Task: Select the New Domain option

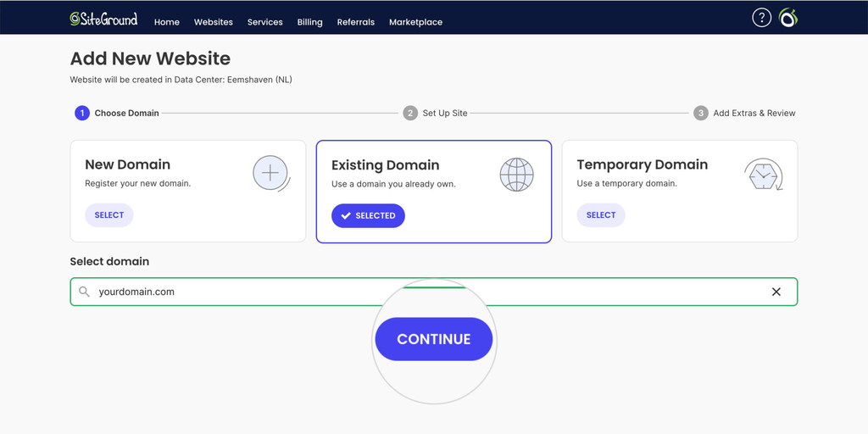Action: click(109, 215)
